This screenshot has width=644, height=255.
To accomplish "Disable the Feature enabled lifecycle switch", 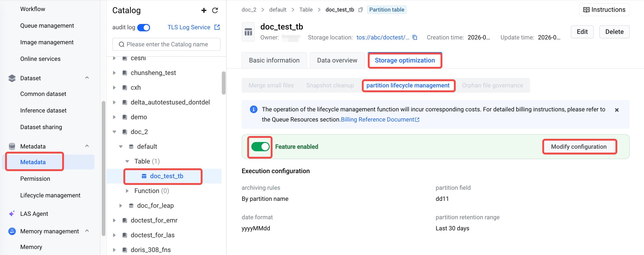I will tap(260, 147).
